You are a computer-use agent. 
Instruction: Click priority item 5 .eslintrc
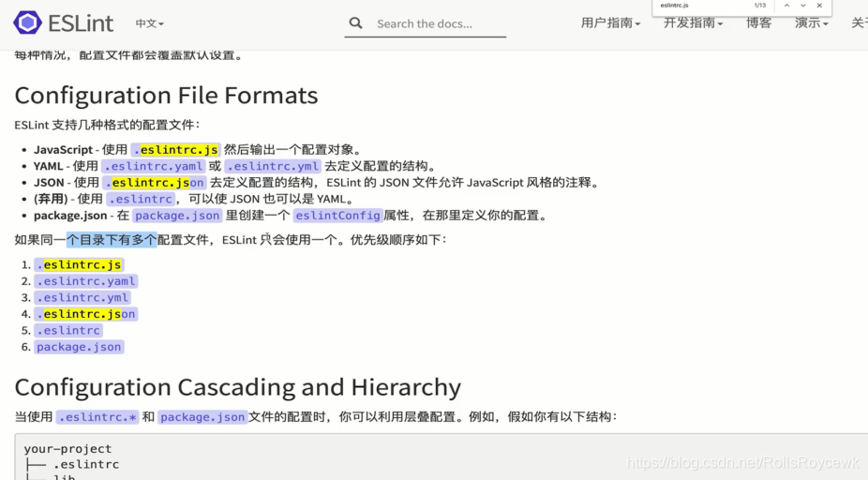(x=68, y=331)
